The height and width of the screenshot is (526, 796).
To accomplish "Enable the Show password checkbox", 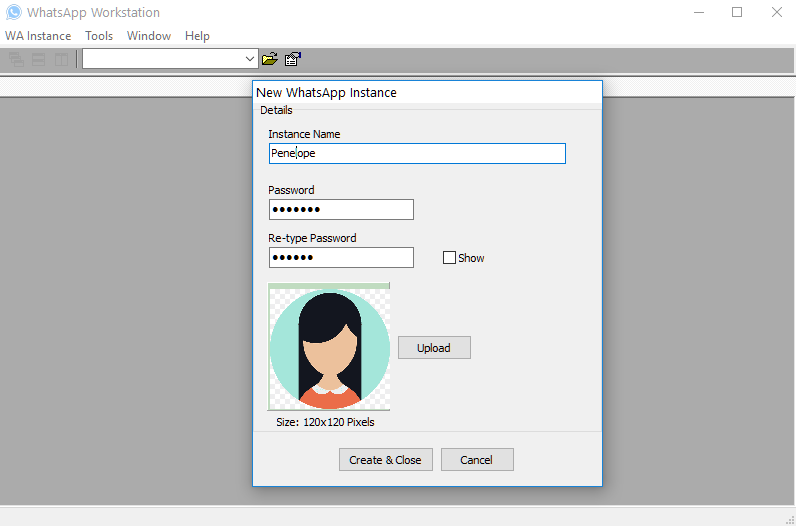I will click(449, 258).
